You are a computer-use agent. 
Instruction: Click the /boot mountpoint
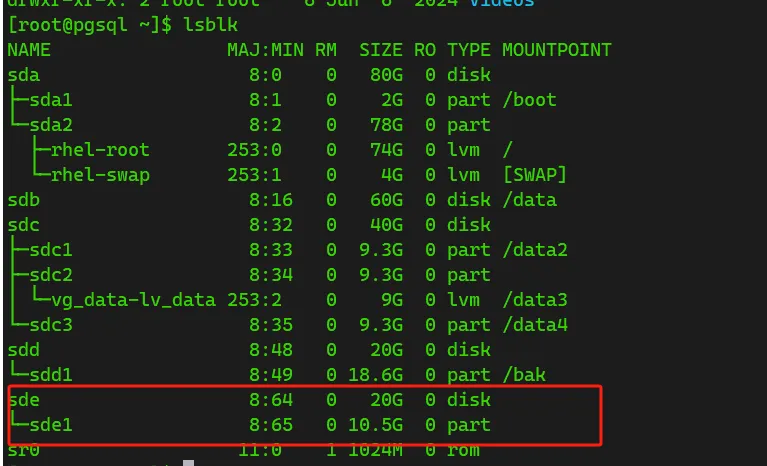(529, 100)
